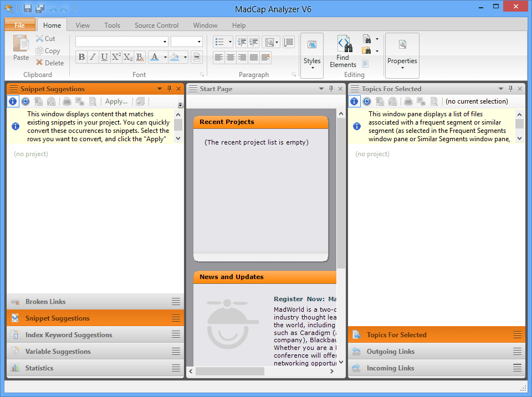Open the Paragraph group dialog launcher
The image size is (532, 397).
(x=294, y=75)
